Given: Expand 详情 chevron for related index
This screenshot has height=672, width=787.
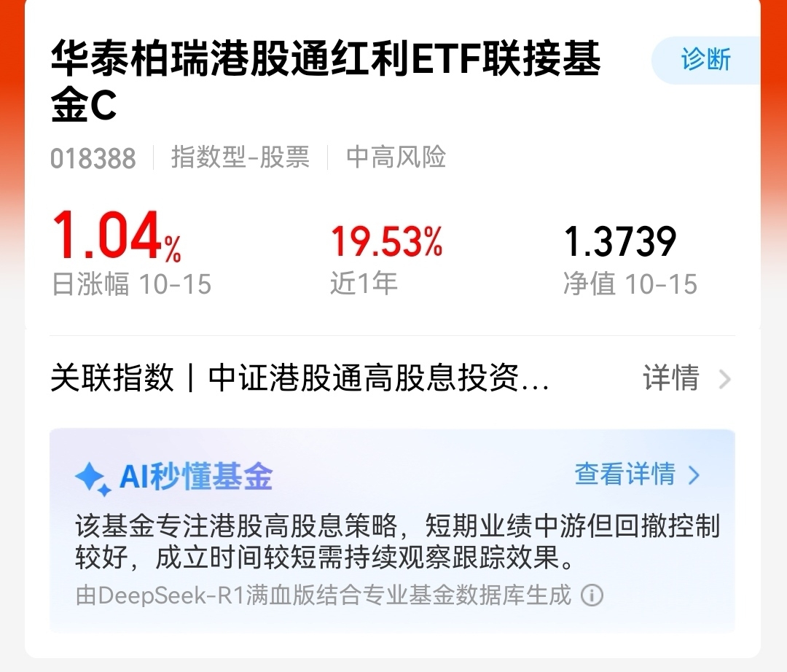Looking at the screenshot, I should tap(724, 379).
